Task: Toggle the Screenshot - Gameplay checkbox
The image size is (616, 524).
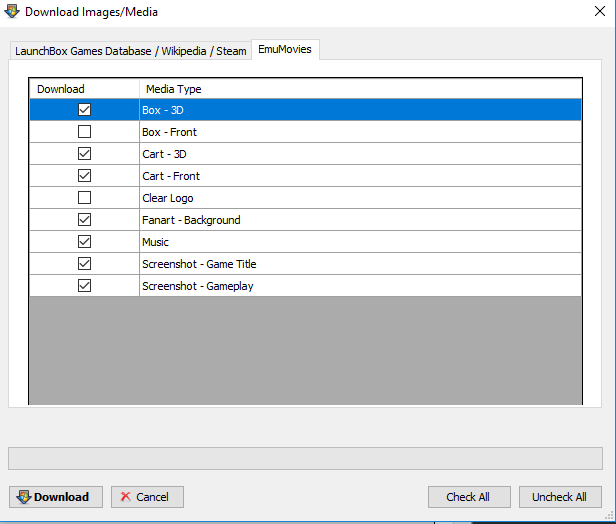Action: click(84, 286)
